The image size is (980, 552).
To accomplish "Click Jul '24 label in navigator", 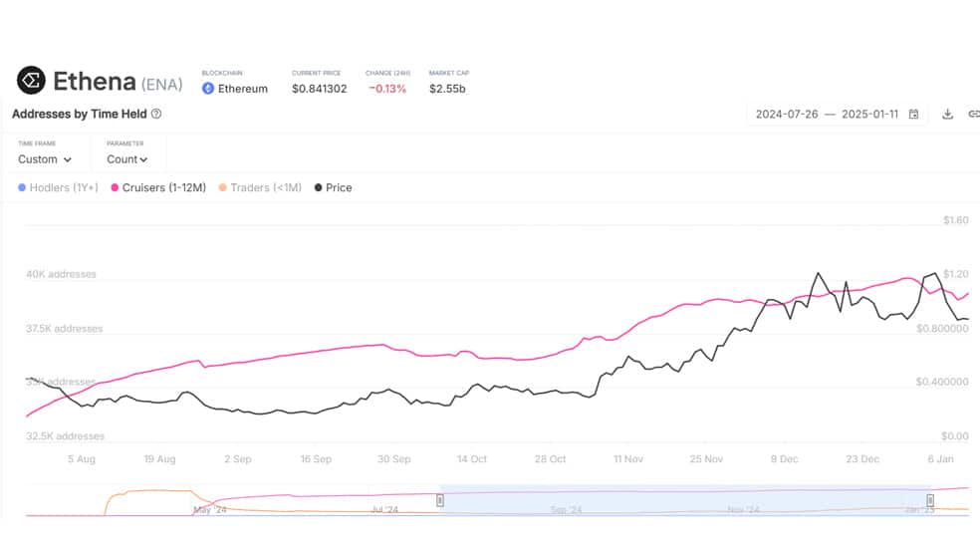I will (384, 510).
